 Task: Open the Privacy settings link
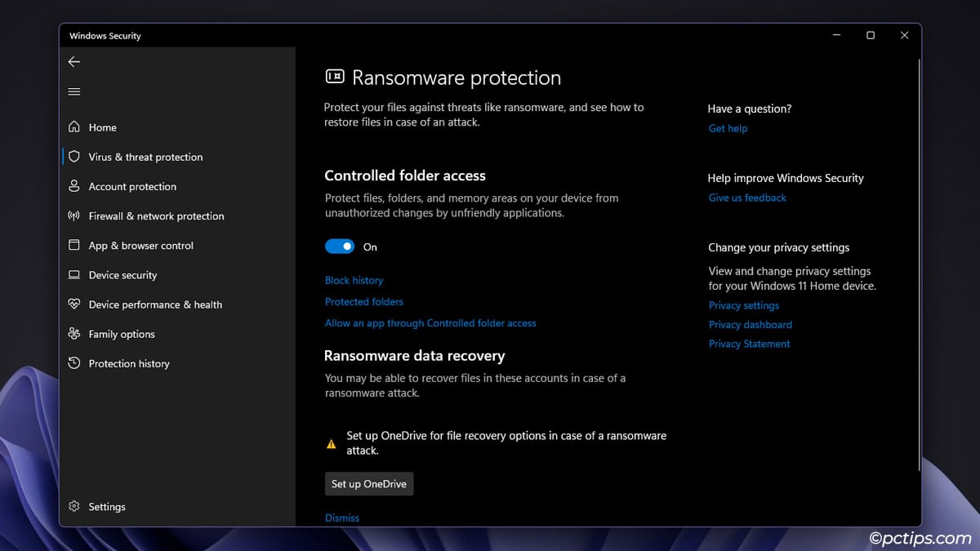pyautogui.click(x=744, y=305)
